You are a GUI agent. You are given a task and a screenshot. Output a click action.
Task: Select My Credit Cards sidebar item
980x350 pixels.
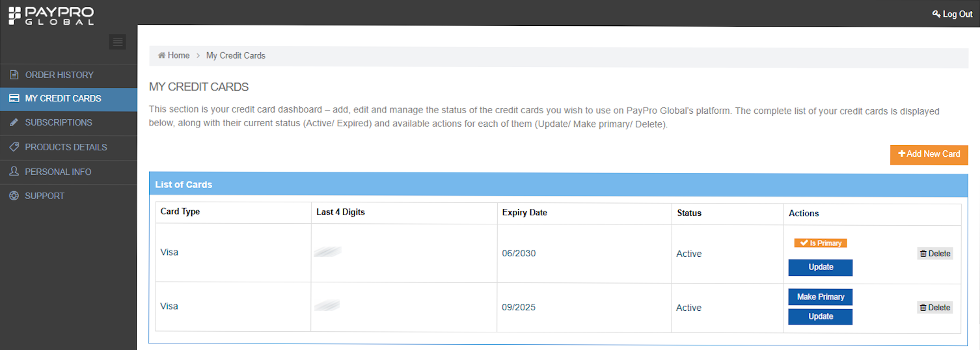pos(63,99)
